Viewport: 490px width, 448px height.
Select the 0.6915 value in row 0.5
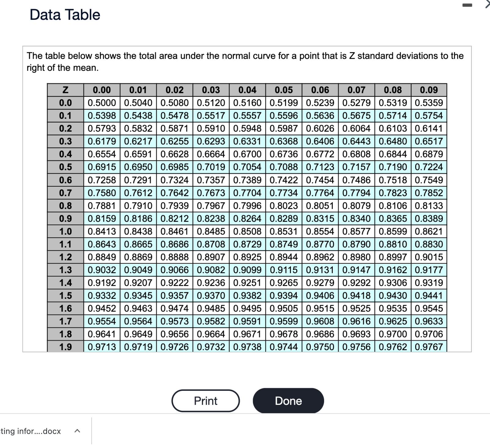click(102, 167)
